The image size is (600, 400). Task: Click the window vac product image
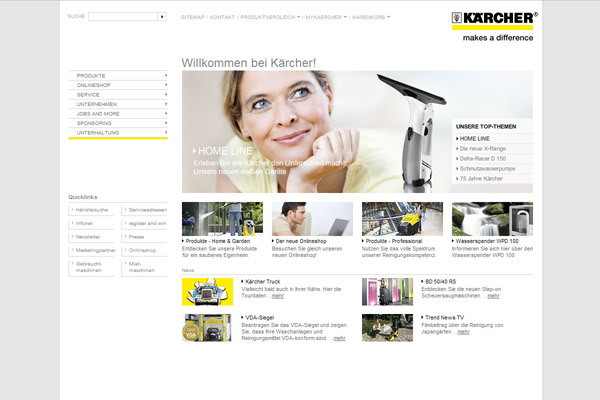tap(415, 130)
